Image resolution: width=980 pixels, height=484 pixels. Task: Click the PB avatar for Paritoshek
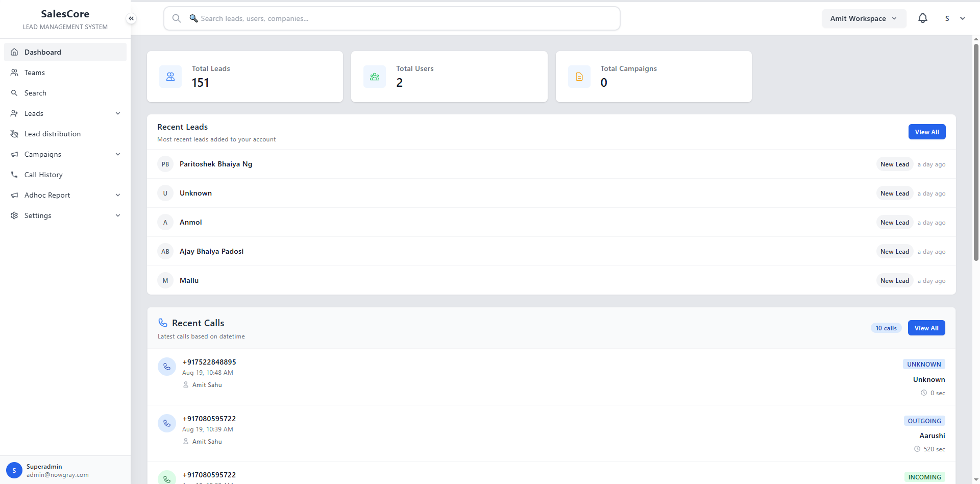[165, 164]
